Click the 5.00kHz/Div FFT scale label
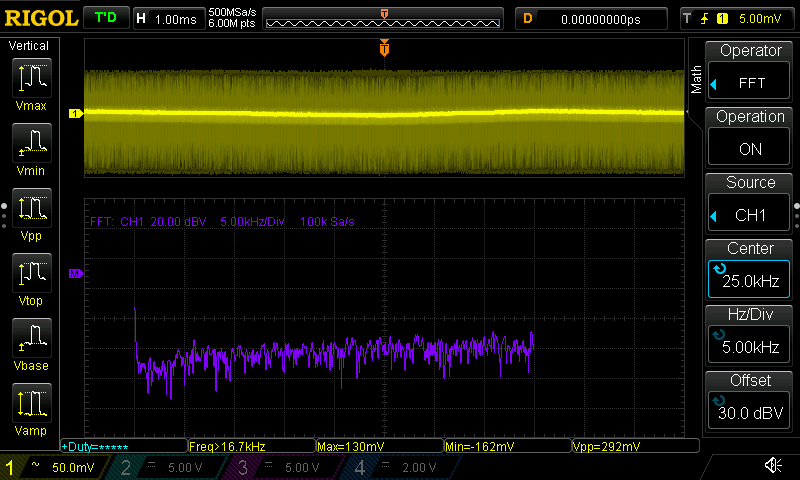 pyautogui.click(x=252, y=222)
